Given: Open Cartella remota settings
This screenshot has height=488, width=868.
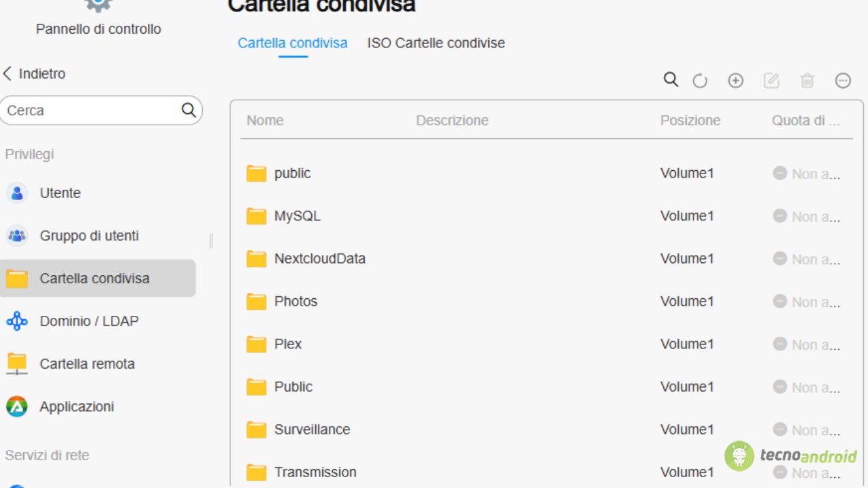Looking at the screenshot, I should point(87,364).
